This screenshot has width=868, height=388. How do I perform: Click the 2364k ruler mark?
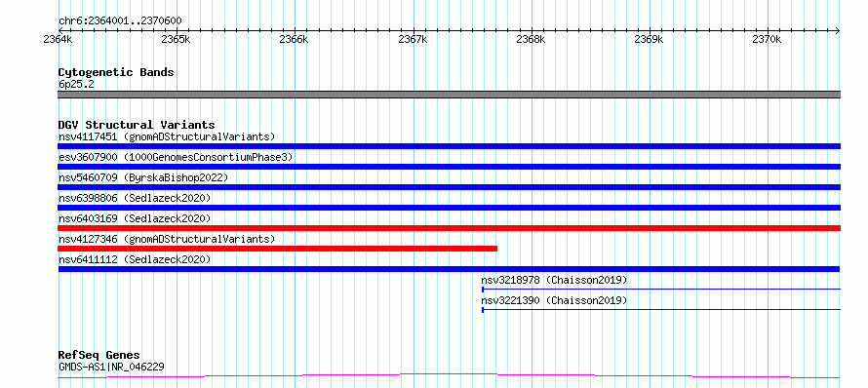58,40
